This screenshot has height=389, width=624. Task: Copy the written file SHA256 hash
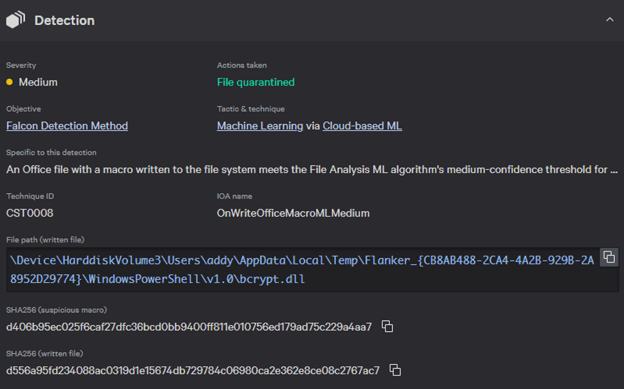point(395,370)
